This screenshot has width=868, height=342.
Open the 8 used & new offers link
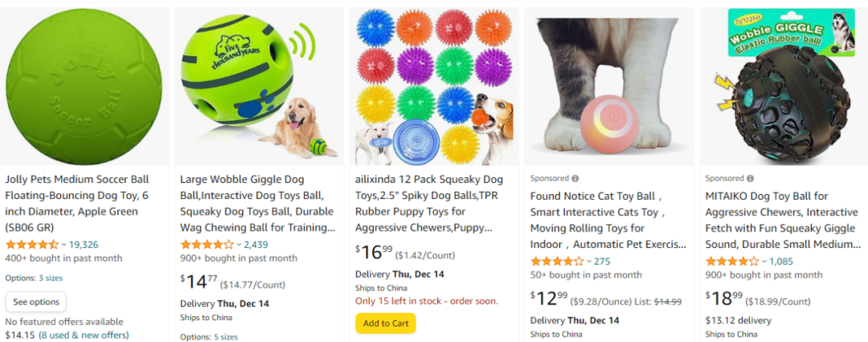84,335
